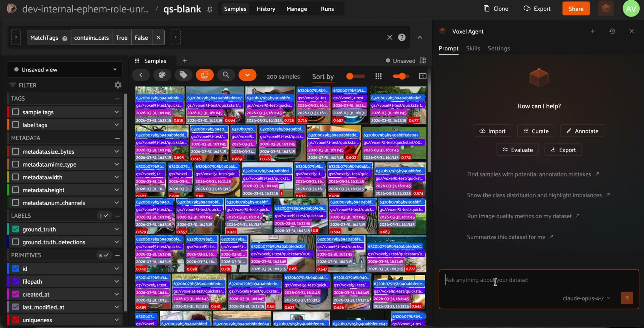Click the Clone button
644x328 pixels.
[x=496, y=9]
